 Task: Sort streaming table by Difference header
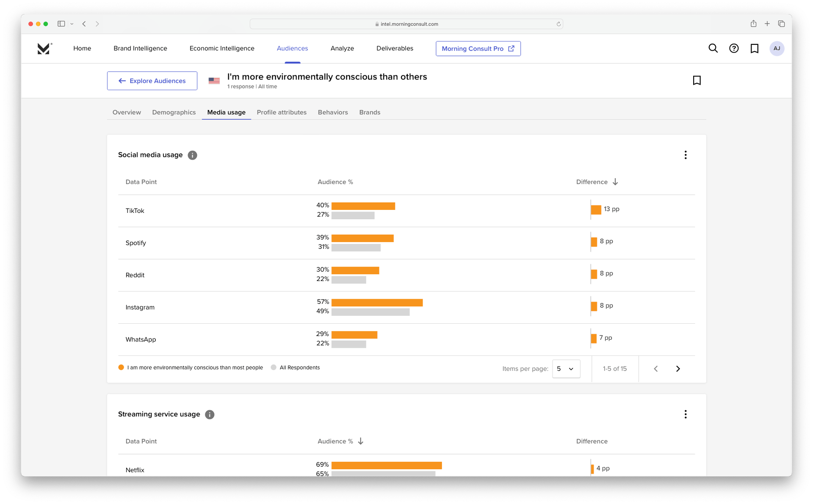592,441
